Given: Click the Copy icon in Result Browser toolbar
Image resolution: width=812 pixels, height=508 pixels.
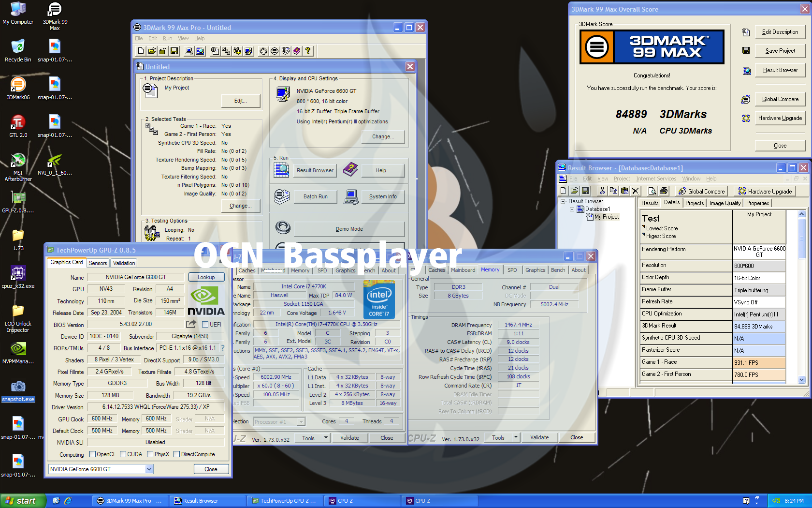Looking at the screenshot, I should coord(613,191).
